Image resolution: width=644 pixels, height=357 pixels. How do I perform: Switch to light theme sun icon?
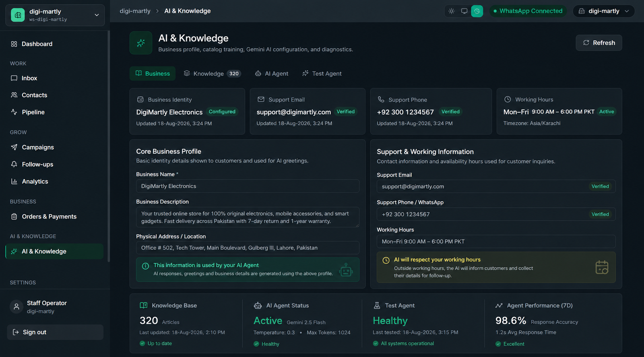click(452, 11)
